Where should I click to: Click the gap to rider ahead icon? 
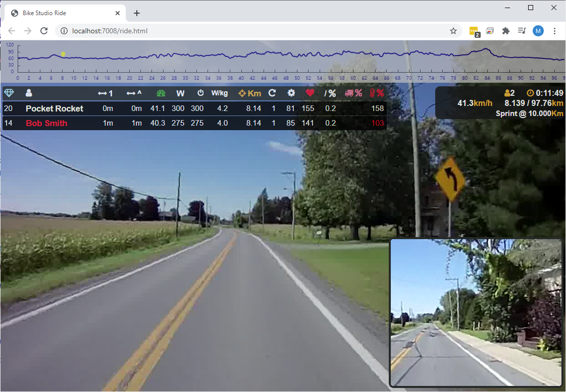134,93
